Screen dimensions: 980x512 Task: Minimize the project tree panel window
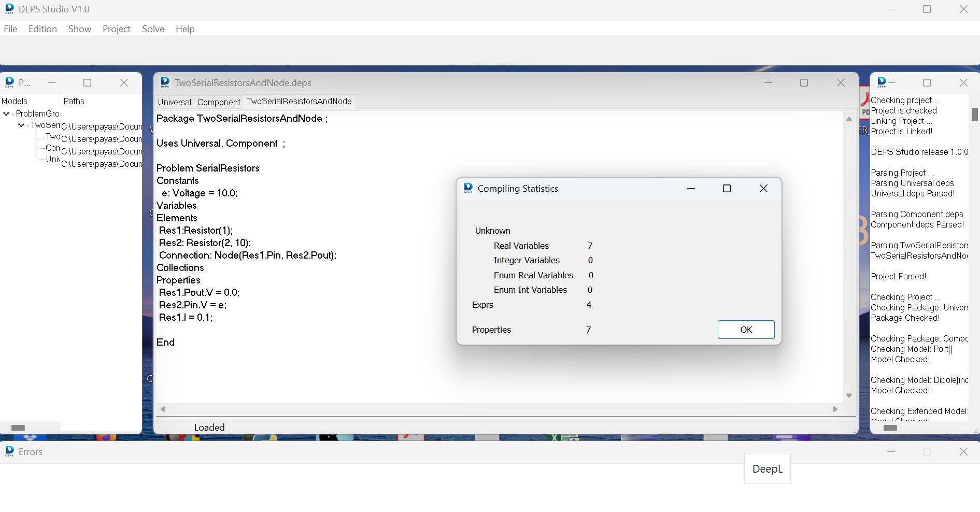click(51, 83)
